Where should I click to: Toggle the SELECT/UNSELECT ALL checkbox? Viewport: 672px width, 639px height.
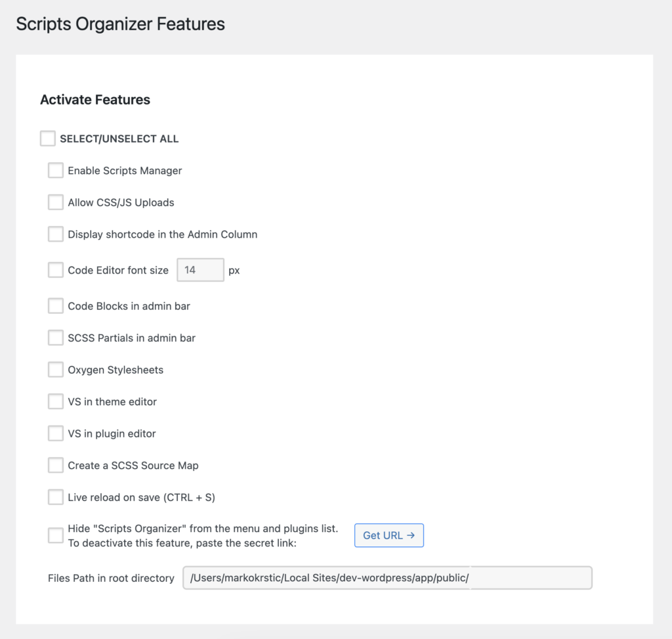click(x=47, y=139)
